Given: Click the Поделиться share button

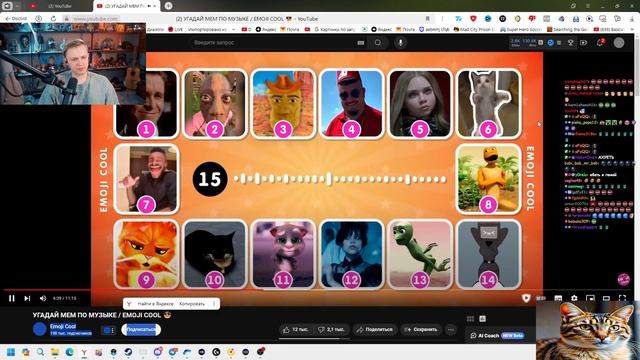Looking at the screenshot, I should tap(374, 329).
